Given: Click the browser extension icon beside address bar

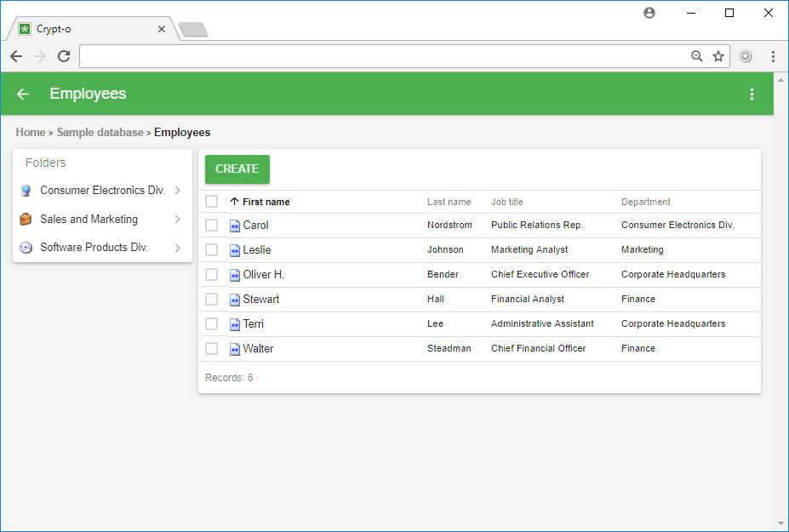Looking at the screenshot, I should pyautogui.click(x=746, y=56).
